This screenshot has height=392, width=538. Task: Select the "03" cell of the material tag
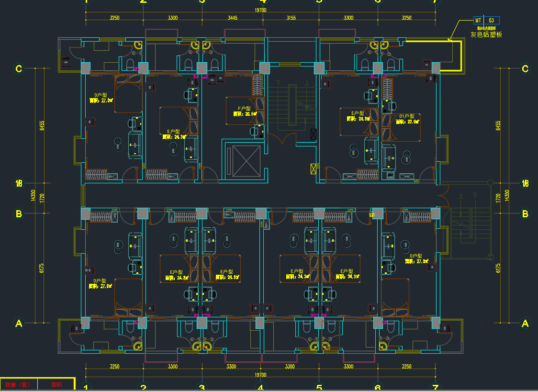tap(492, 21)
